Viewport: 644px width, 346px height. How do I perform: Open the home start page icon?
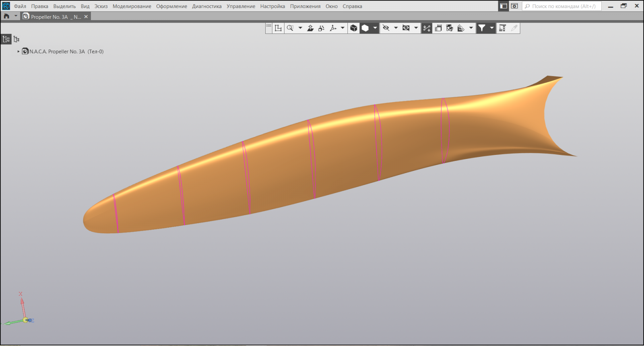pyautogui.click(x=6, y=16)
